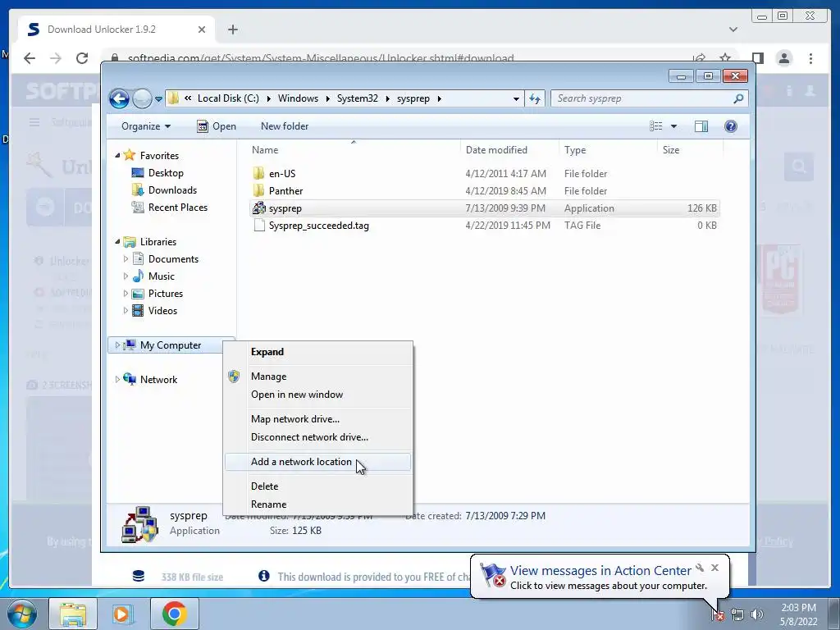
Task: Select the Videos library icon
Action: [x=138, y=311]
